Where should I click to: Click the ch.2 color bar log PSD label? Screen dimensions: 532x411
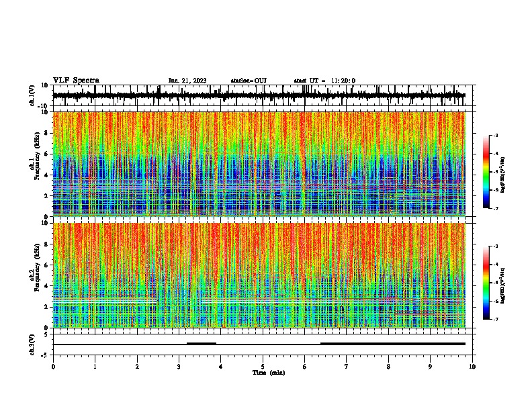coord(503,285)
